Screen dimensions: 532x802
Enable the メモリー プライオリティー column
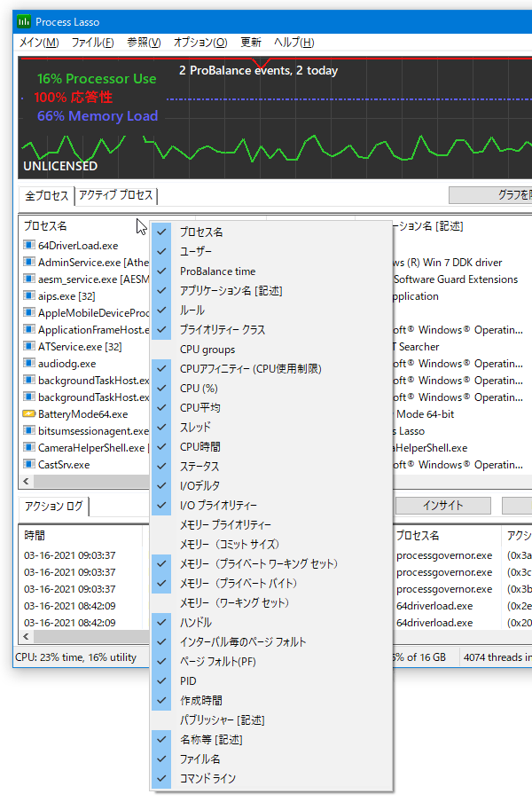pos(225,525)
